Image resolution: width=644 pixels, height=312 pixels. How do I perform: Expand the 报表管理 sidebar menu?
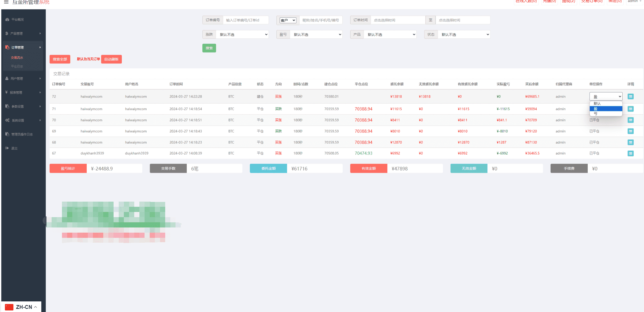click(23, 93)
